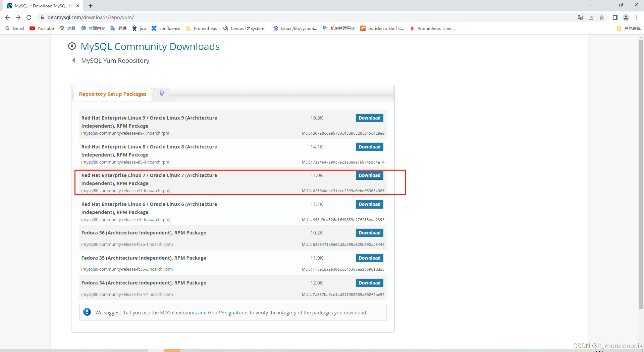
Task: Click filename mysql80-community-release-el7-6.noarch.rpm
Action: (x=126, y=191)
